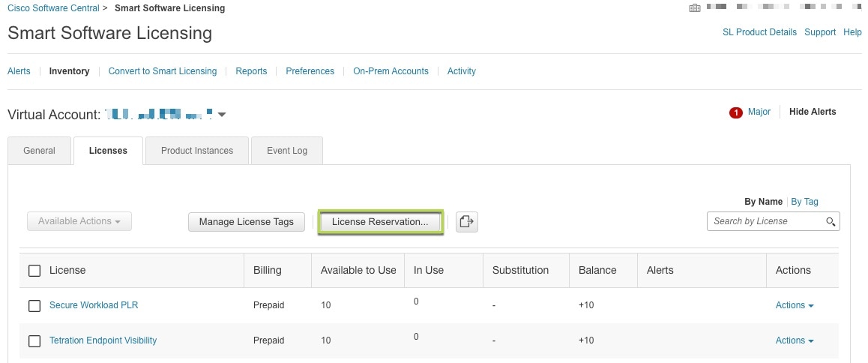
Task: Open the SL Product Details link
Action: 759,32
